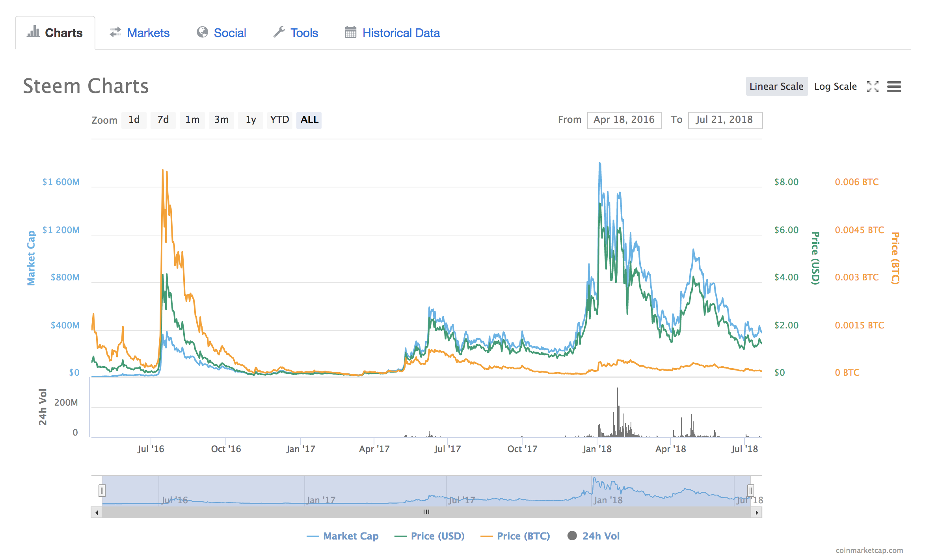Switch to Log Scale
Viewport: 949px width, 560px height.
pos(835,87)
